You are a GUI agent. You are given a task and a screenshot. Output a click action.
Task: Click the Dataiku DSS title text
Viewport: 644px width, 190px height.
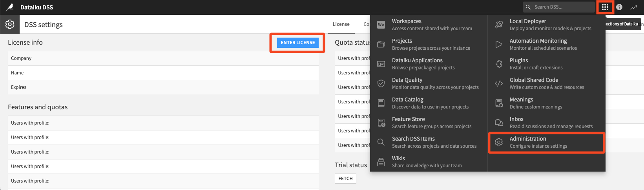click(x=36, y=7)
